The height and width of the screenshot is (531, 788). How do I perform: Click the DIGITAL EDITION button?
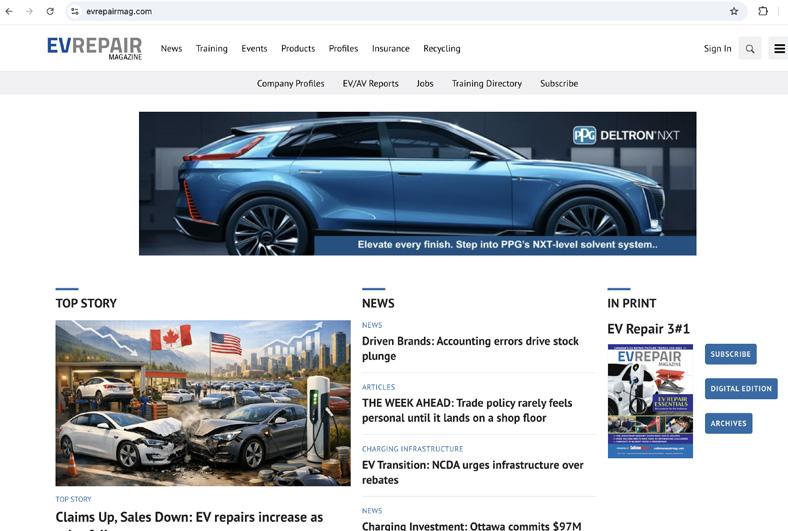pyautogui.click(x=741, y=389)
